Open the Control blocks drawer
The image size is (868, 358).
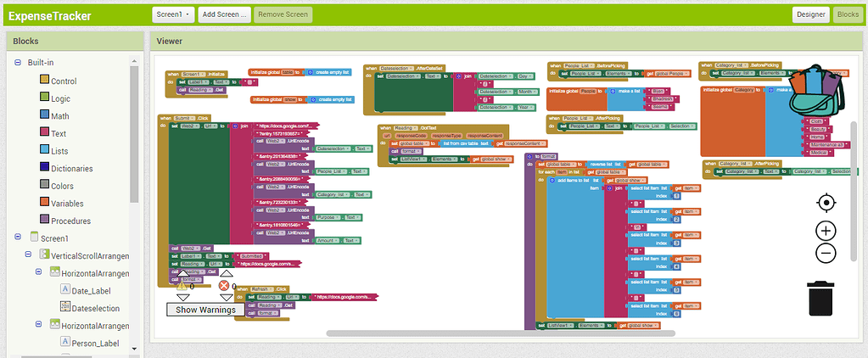coord(46,81)
